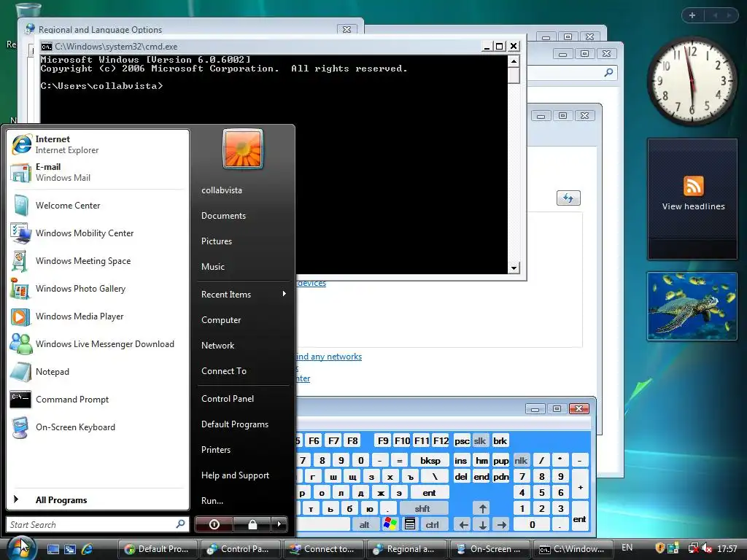
Task: Click the security shield tray icon
Action: tap(659, 548)
